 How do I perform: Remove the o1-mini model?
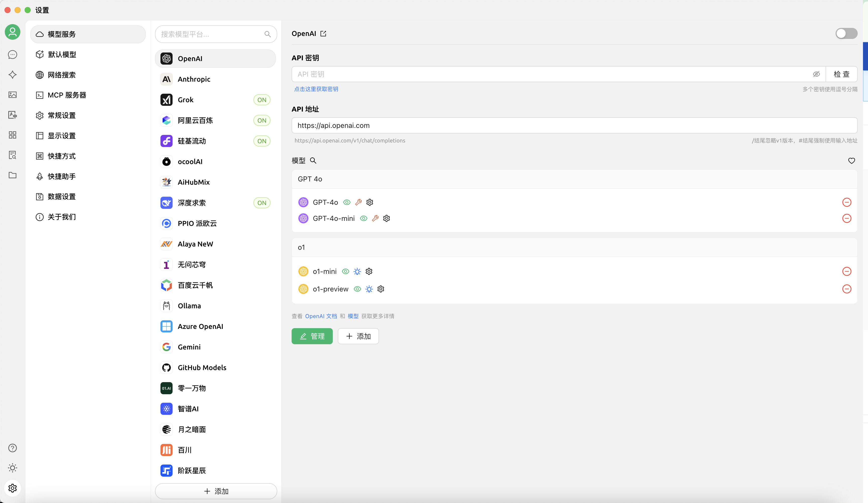847,272
